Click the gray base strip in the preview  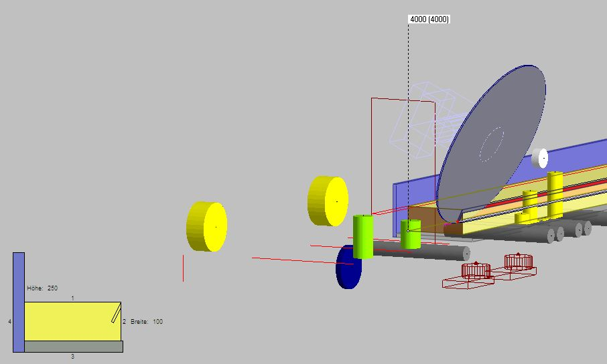point(74,347)
